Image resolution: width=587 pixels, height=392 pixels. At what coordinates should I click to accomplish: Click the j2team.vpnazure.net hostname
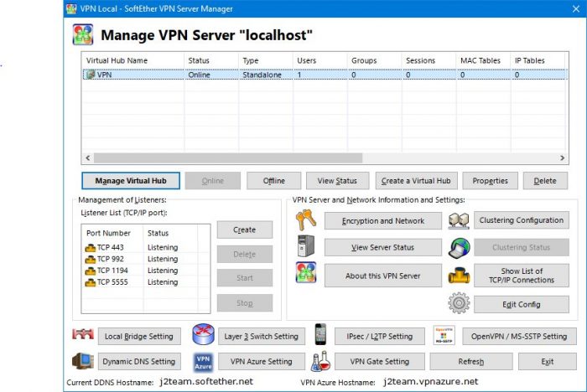point(431,381)
